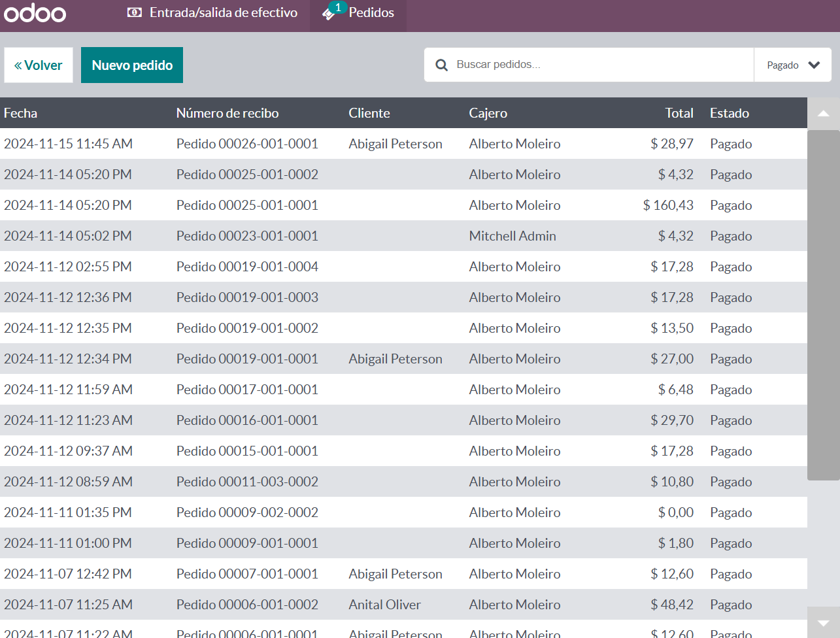Click Abigail Peterson in the 00007-001-0001 row
The image size is (840, 638).
395,574
